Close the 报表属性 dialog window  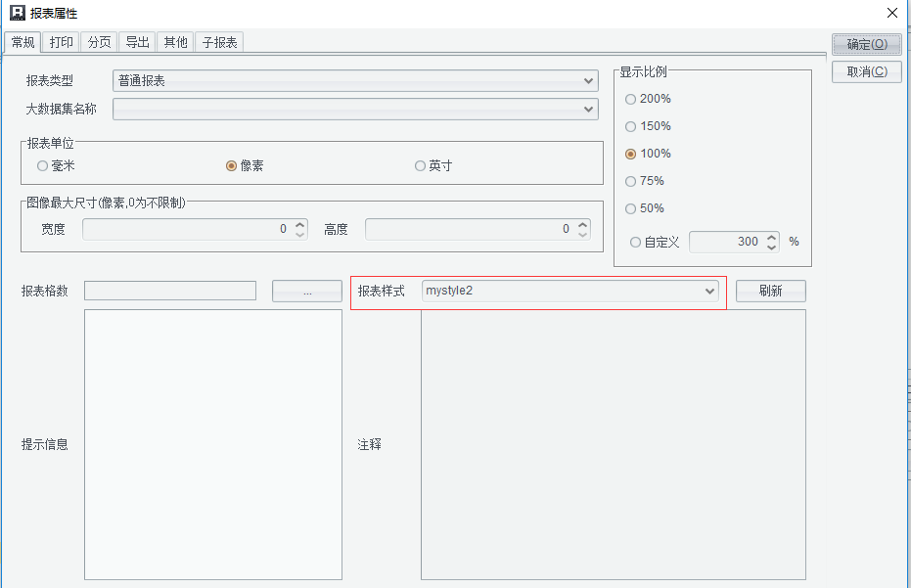coord(890,13)
